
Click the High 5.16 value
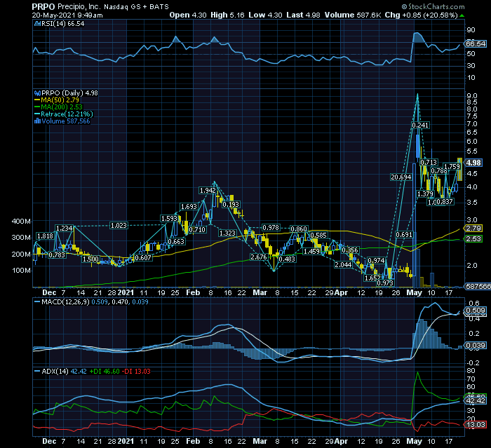tap(227, 15)
